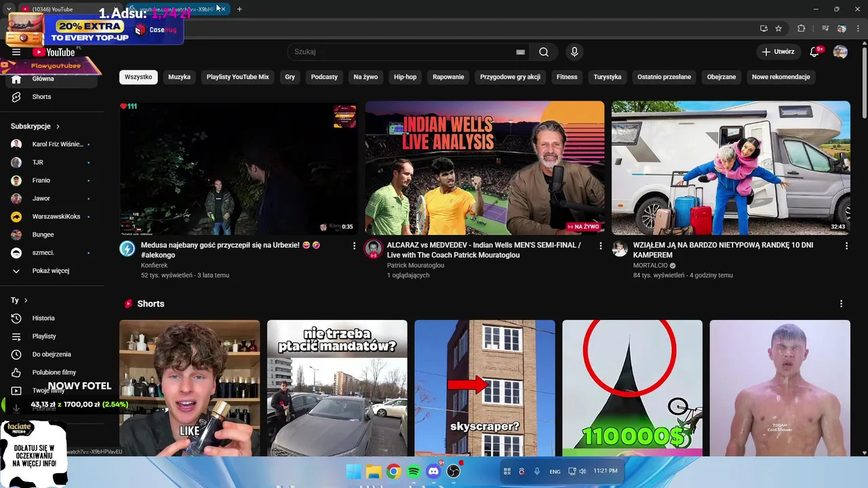Select Nowe rekomendacje chip
The width and height of the screenshot is (868, 488).
click(781, 77)
